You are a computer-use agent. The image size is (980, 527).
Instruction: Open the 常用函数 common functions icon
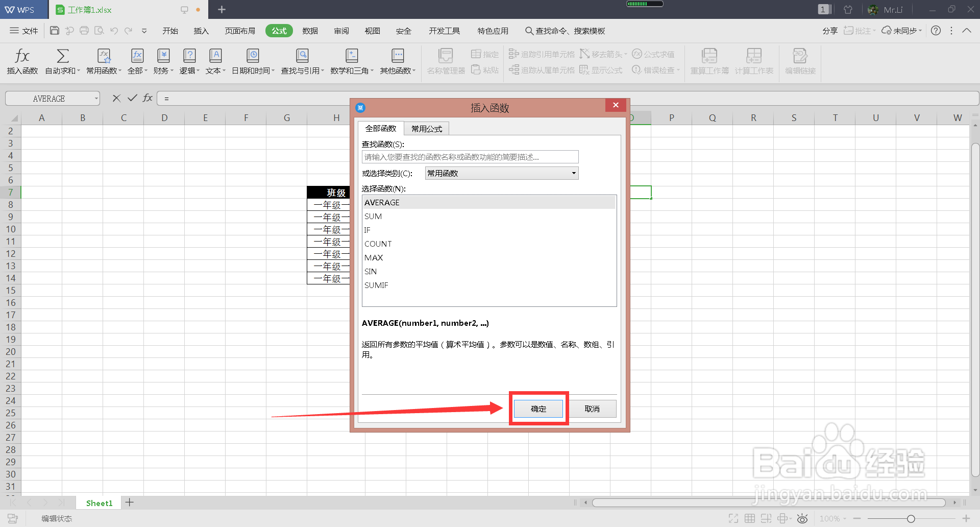coord(104,55)
